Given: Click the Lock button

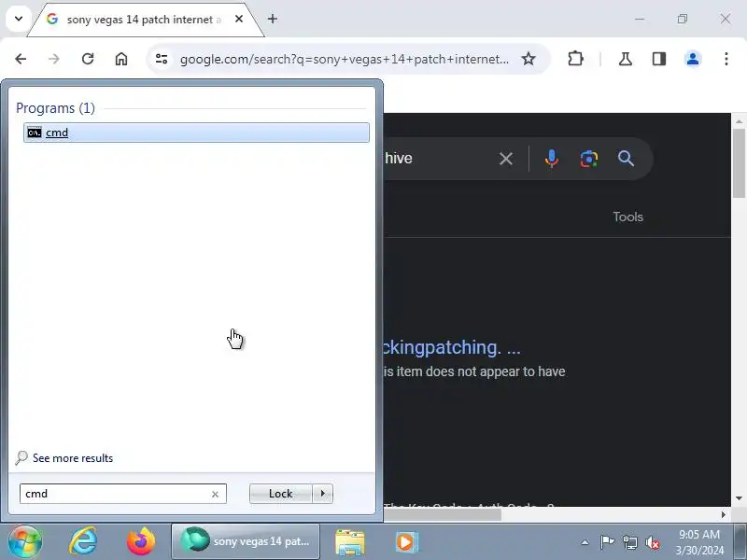Looking at the screenshot, I should point(281,494).
